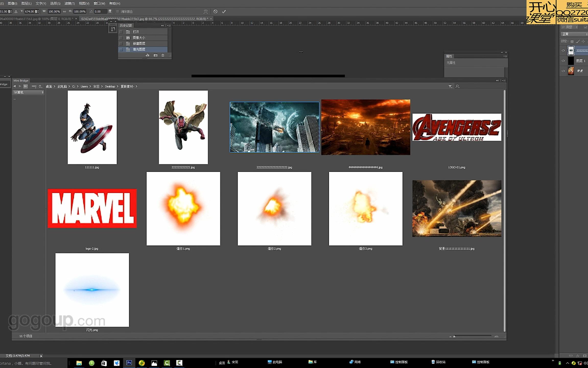Viewport: 588px width, 368px height.
Task: Go forward in Mini Bridge navigation
Action: pos(20,86)
